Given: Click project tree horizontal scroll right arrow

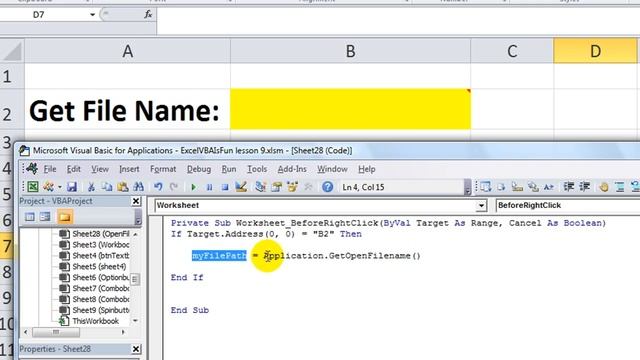Looking at the screenshot, I should pyautogui.click(x=123, y=332).
